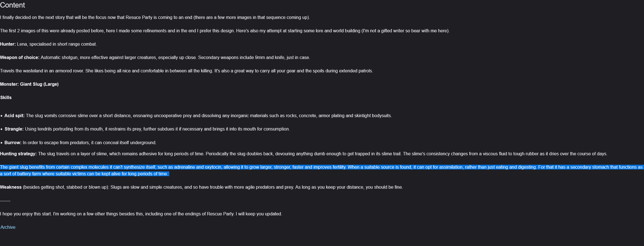Click the bold Hunter: label

tap(8, 44)
